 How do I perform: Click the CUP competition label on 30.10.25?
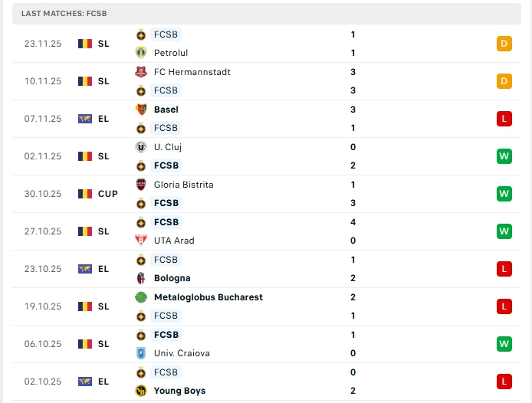[108, 194]
